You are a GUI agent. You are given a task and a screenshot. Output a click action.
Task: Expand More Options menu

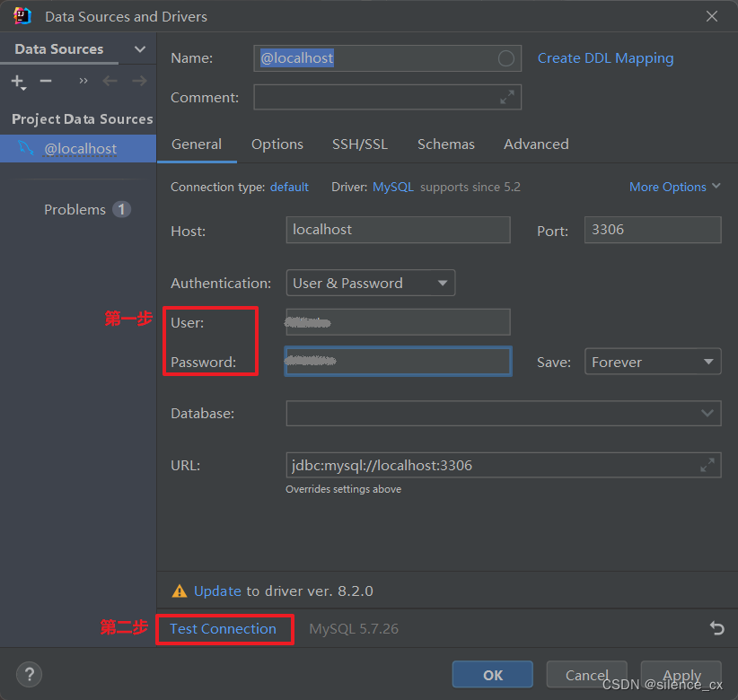coord(675,187)
